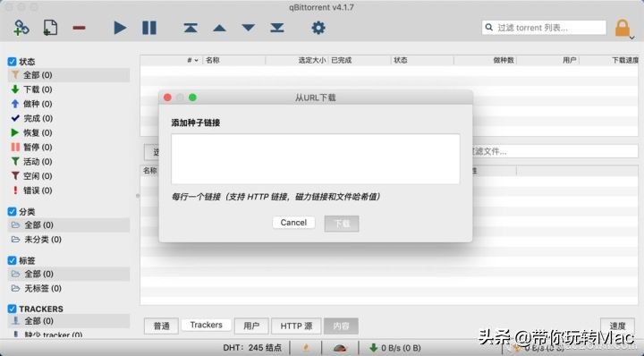
Task: Click the # column sort arrow
Action: pyautogui.click(x=196, y=60)
